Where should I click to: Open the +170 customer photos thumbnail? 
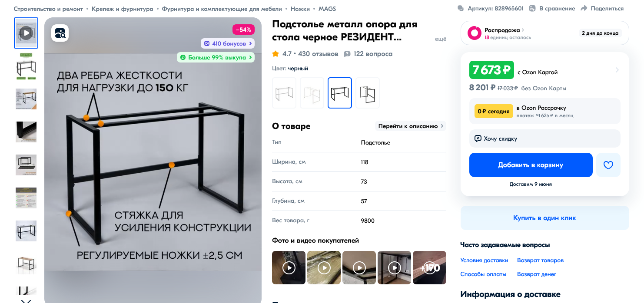(429, 268)
